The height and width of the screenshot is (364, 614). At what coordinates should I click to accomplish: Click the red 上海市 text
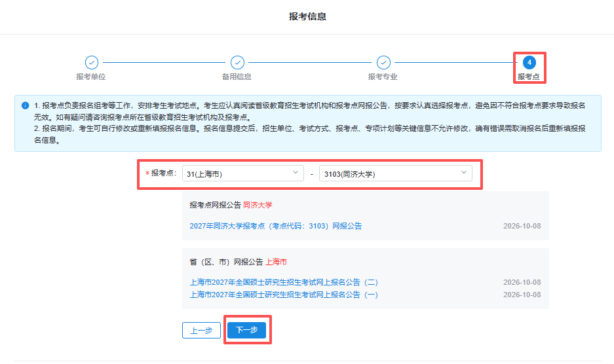tap(276, 262)
